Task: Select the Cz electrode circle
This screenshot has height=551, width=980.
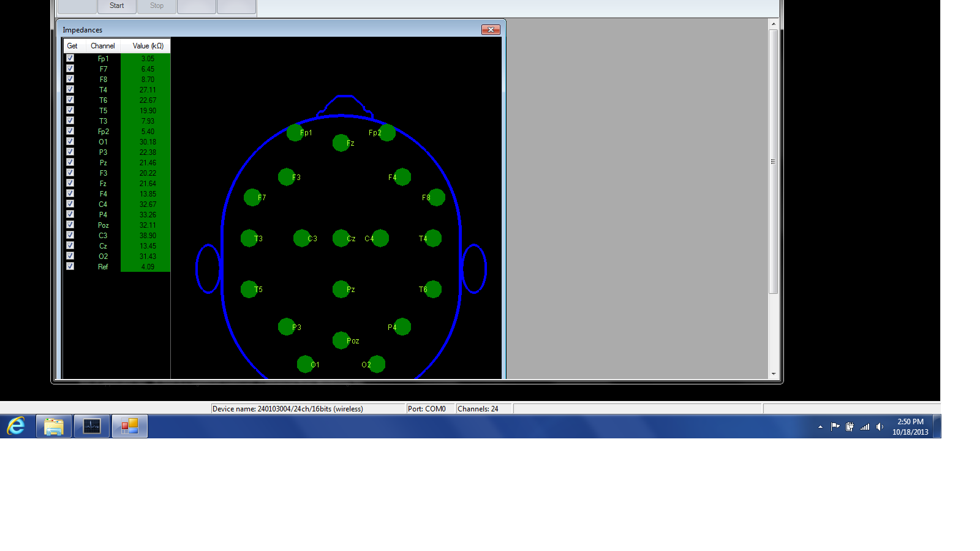Action: coord(341,238)
